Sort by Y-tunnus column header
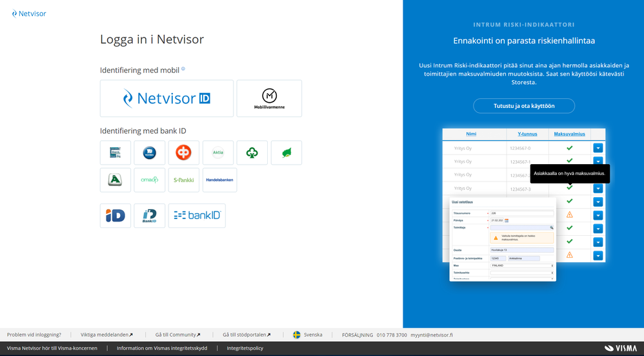644x356 pixels. [x=527, y=134]
